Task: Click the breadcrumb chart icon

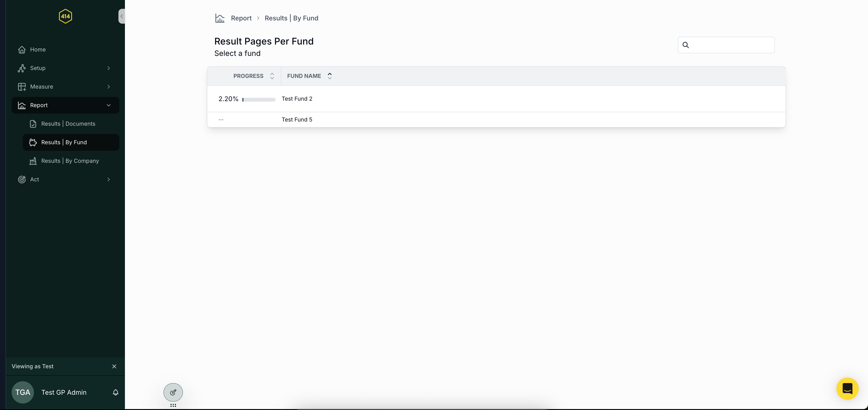Action: coord(220,18)
